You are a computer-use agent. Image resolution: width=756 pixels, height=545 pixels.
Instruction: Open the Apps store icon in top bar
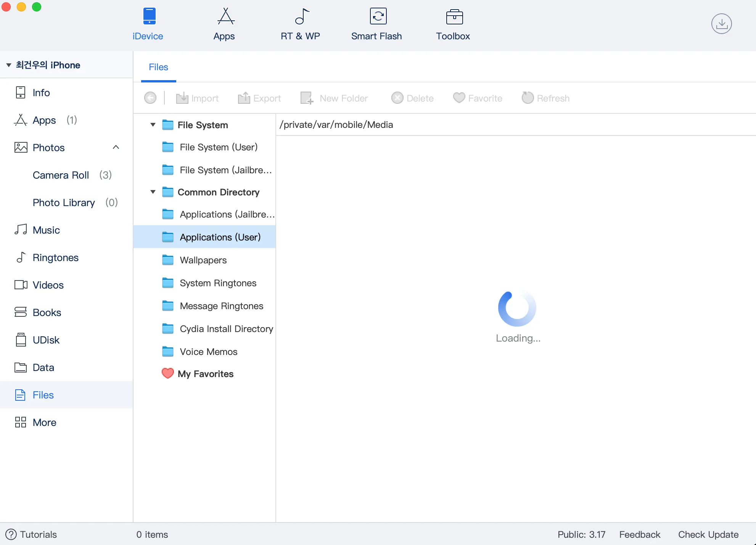(225, 16)
